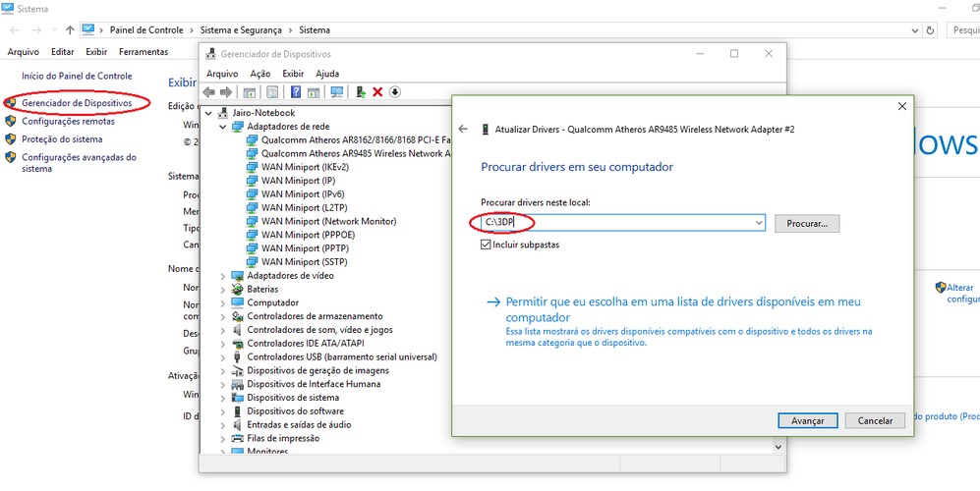Select WAN Miniport (PPPOE) adapter
The height and width of the screenshot is (491, 980).
[x=307, y=235]
